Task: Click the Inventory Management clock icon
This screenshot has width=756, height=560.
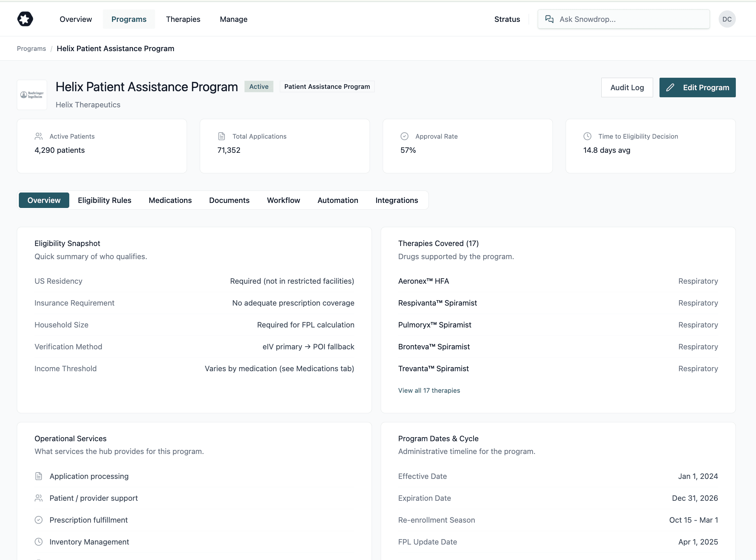Action: coord(38,542)
